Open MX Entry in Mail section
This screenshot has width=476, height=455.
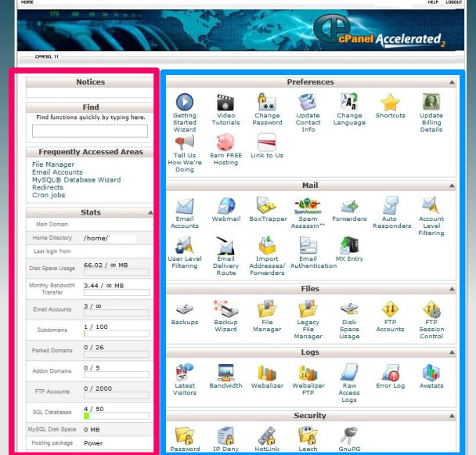349,246
